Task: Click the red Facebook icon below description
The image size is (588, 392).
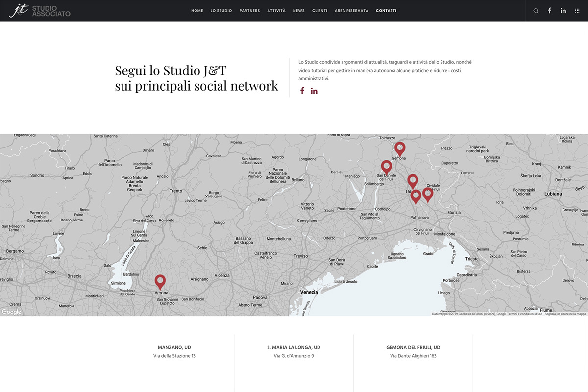Action: click(302, 91)
